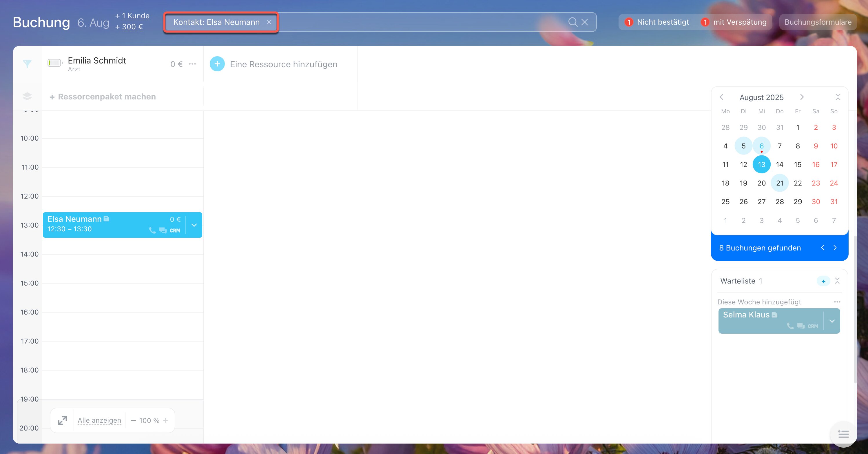Screen dimensions: 868x454
Task: Remove the Kontakt: Elsa Neumann filter chip
Action: pos(269,22)
